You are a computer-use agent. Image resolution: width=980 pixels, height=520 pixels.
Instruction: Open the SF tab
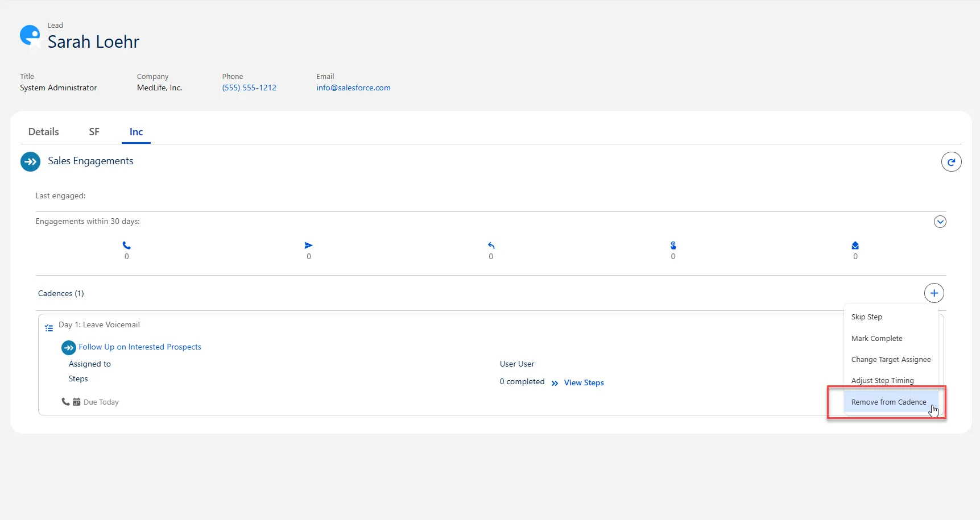(x=94, y=132)
